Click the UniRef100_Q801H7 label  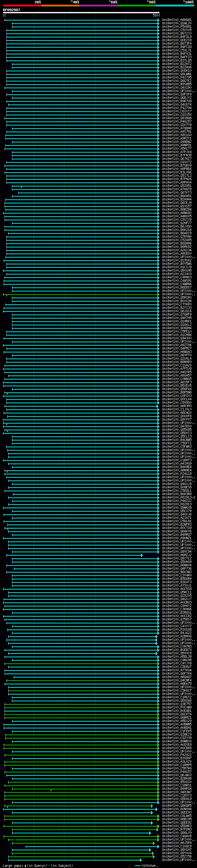tap(176, 850)
